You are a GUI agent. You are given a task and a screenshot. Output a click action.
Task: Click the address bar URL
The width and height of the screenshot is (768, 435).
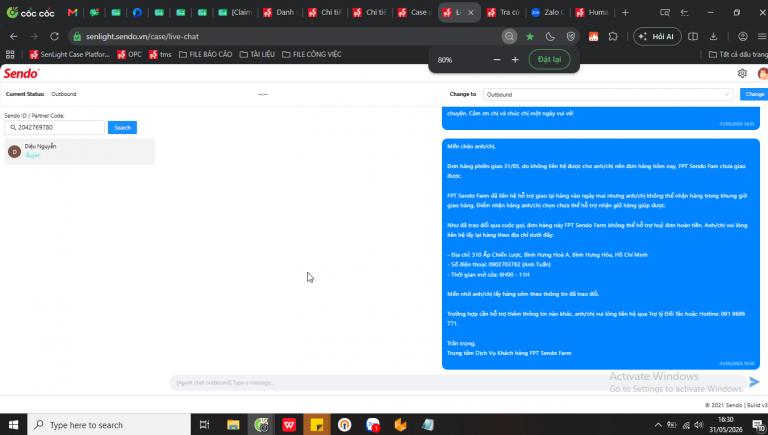142,36
